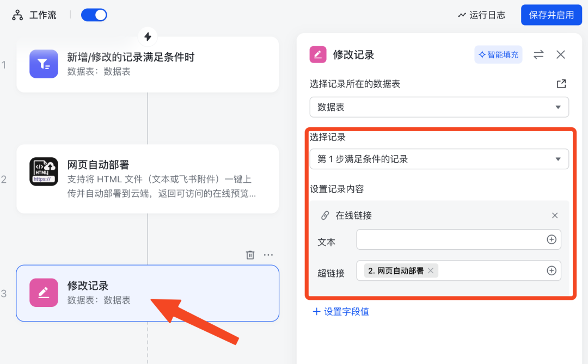The height and width of the screenshot is (364, 588).
Task: Open the more options icon above 修改记录 node
Action: pyautogui.click(x=268, y=254)
